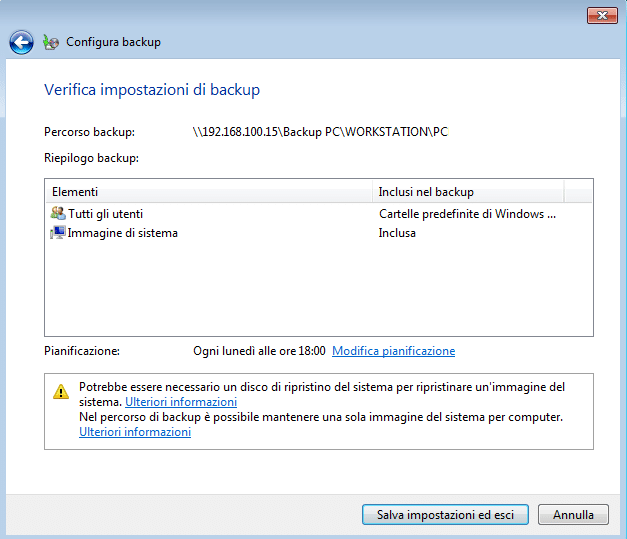The width and height of the screenshot is (627, 539).
Task: Click the yellow warning triangle icon
Action: click(x=61, y=391)
